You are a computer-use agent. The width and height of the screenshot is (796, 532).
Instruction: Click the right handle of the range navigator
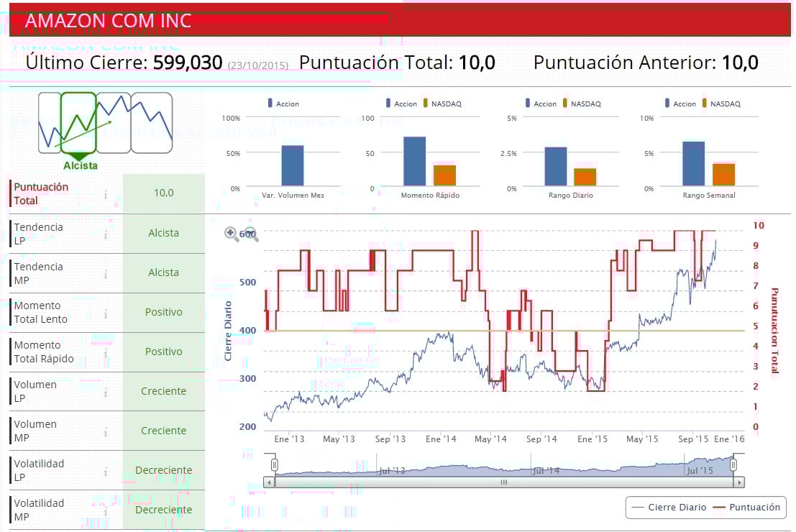(x=733, y=464)
